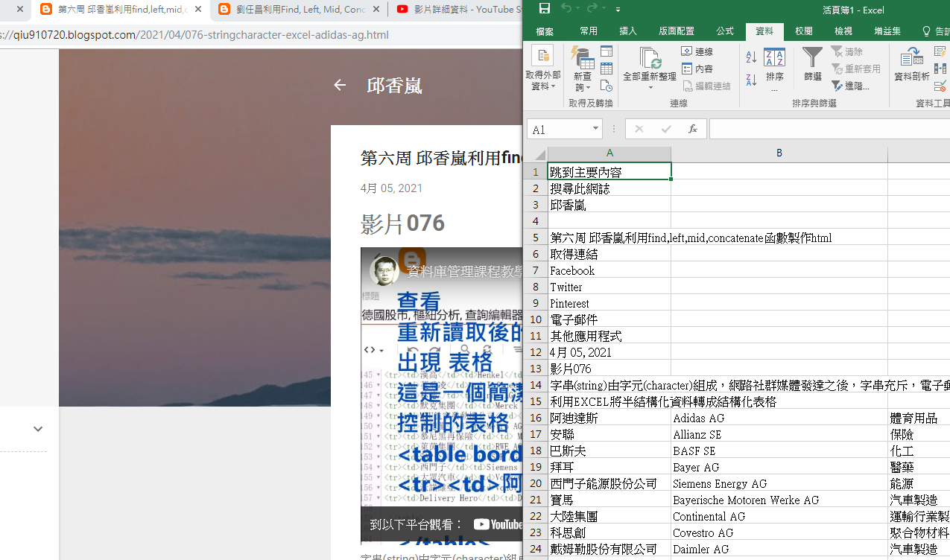Viewport: 950px width, 560px height.
Task: Sort ascending with the A-to-Z icon
Action: (x=751, y=57)
